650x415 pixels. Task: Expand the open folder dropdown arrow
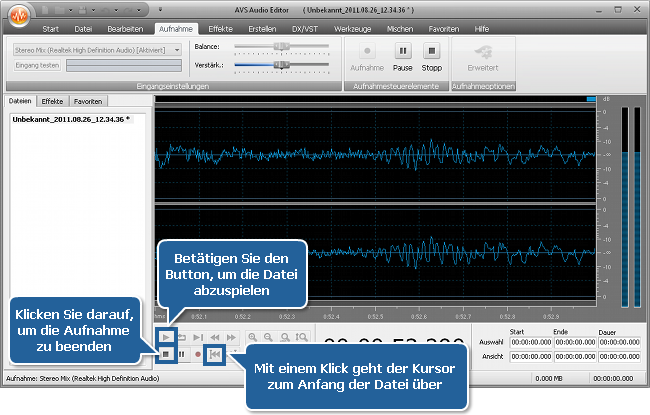[x=70, y=10]
